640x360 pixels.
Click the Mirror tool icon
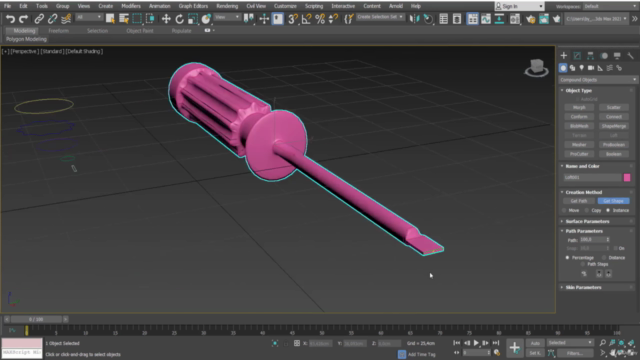click(414, 19)
